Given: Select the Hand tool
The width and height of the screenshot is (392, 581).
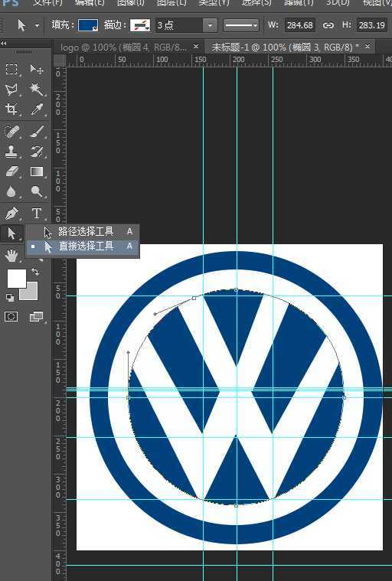Looking at the screenshot, I should pos(11,256).
